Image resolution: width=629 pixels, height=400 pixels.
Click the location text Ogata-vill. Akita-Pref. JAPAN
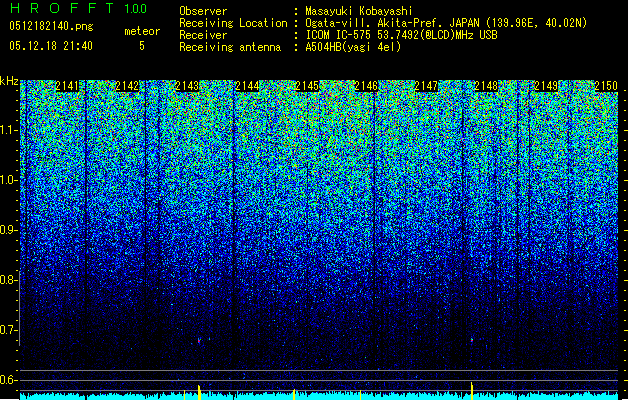point(395,23)
